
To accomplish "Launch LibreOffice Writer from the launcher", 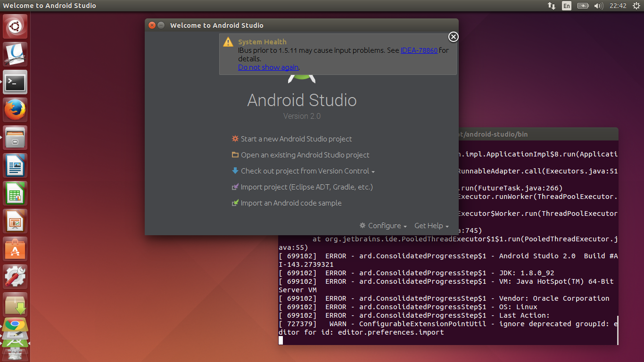I will point(16,165).
